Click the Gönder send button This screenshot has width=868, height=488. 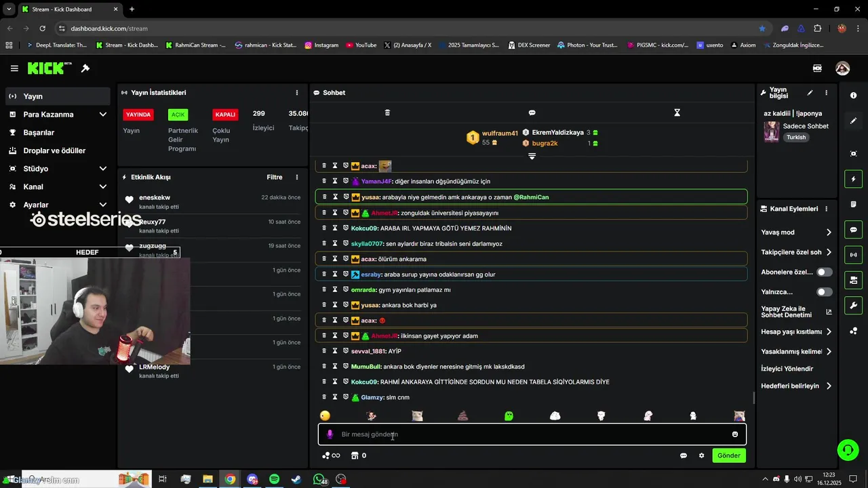coord(729,455)
